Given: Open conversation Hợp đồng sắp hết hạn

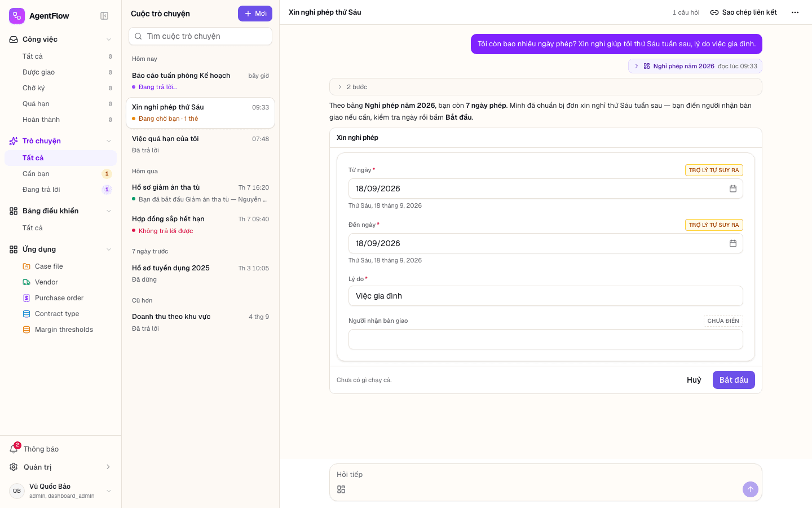Looking at the screenshot, I should click(201, 225).
